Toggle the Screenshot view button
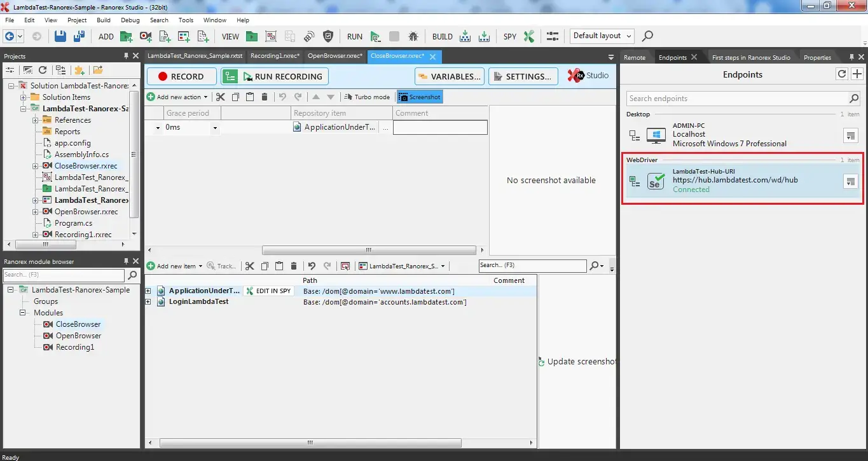The height and width of the screenshot is (461, 868). [x=419, y=97]
